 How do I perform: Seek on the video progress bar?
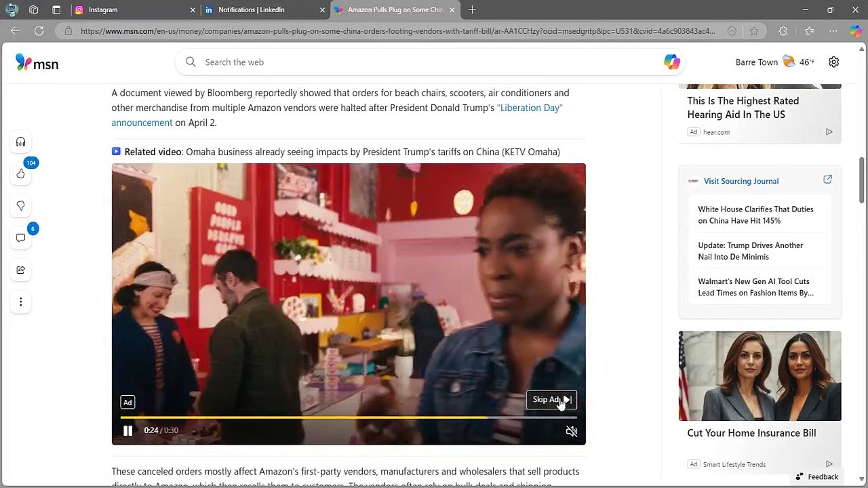coord(349,418)
